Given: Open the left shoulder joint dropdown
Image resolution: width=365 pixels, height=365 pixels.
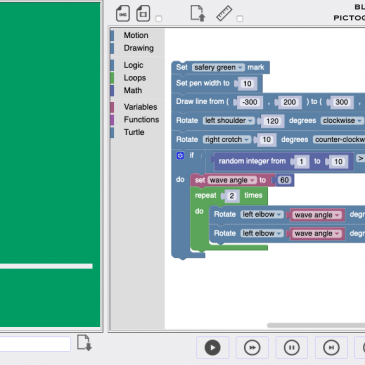Looking at the screenshot, I should [x=229, y=120].
